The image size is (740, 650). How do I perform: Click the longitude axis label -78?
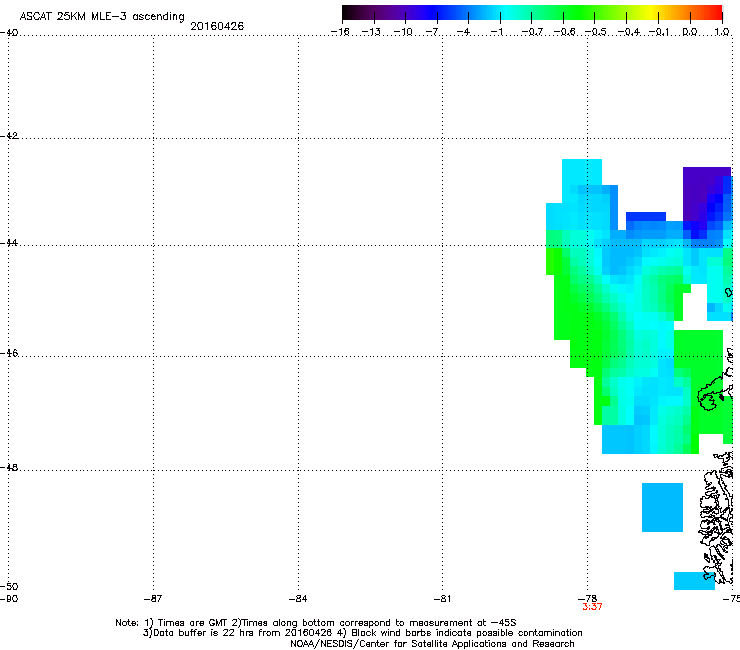[x=588, y=599]
